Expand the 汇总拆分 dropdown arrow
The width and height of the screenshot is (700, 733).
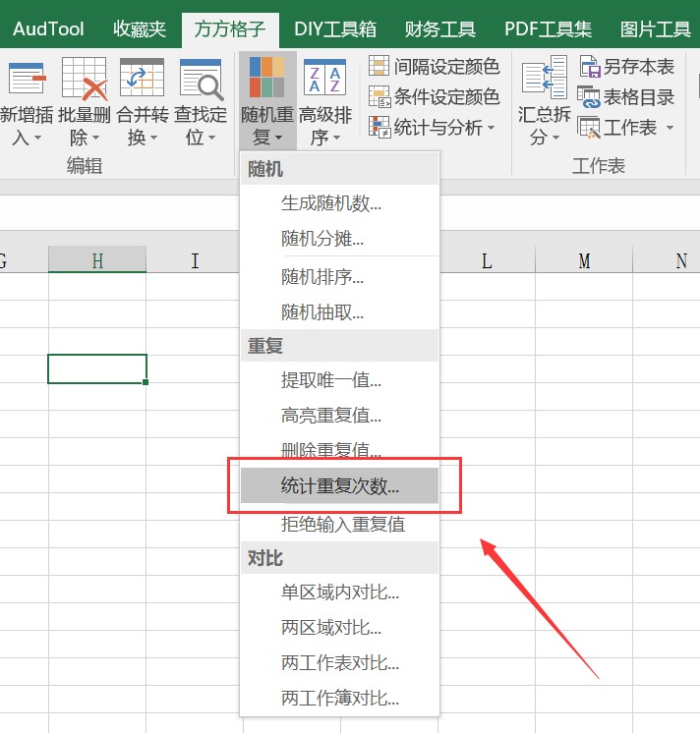tap(556, 138)
